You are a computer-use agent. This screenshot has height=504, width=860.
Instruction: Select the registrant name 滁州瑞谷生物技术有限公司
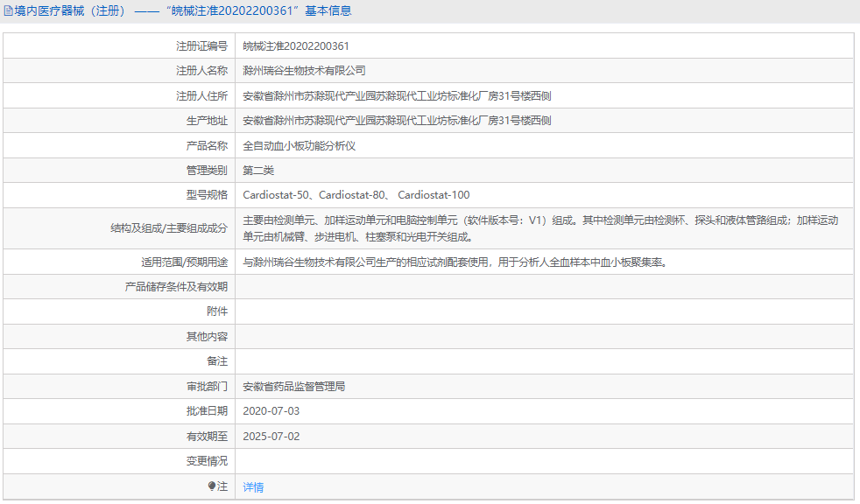[x=305, y=71]
